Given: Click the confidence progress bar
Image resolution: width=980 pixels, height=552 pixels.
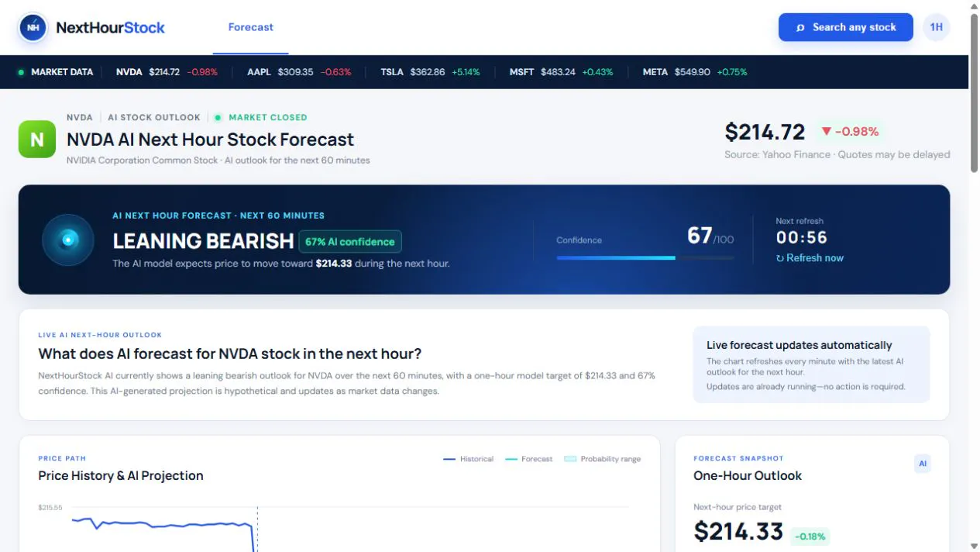Looking at the screenshot, I should tap(645, 257).
